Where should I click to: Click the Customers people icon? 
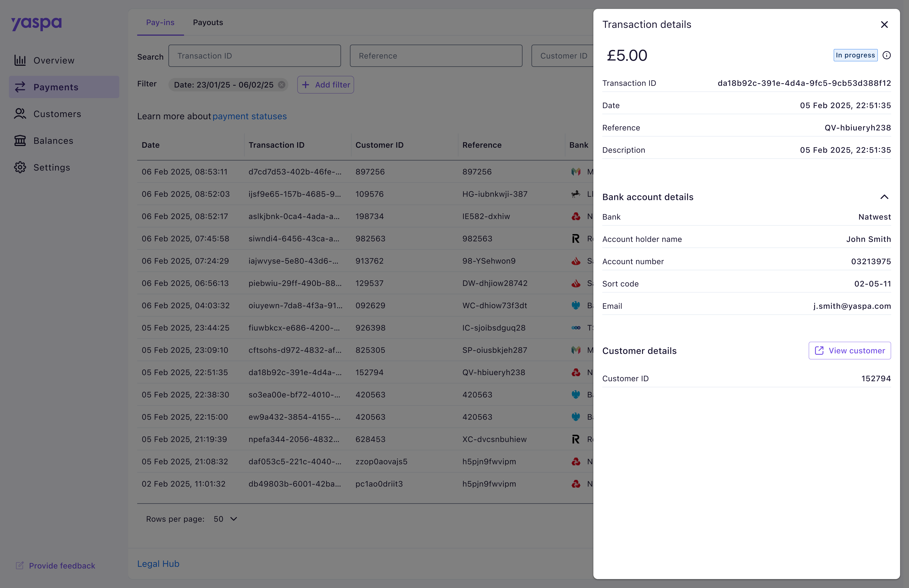point(20,114)
